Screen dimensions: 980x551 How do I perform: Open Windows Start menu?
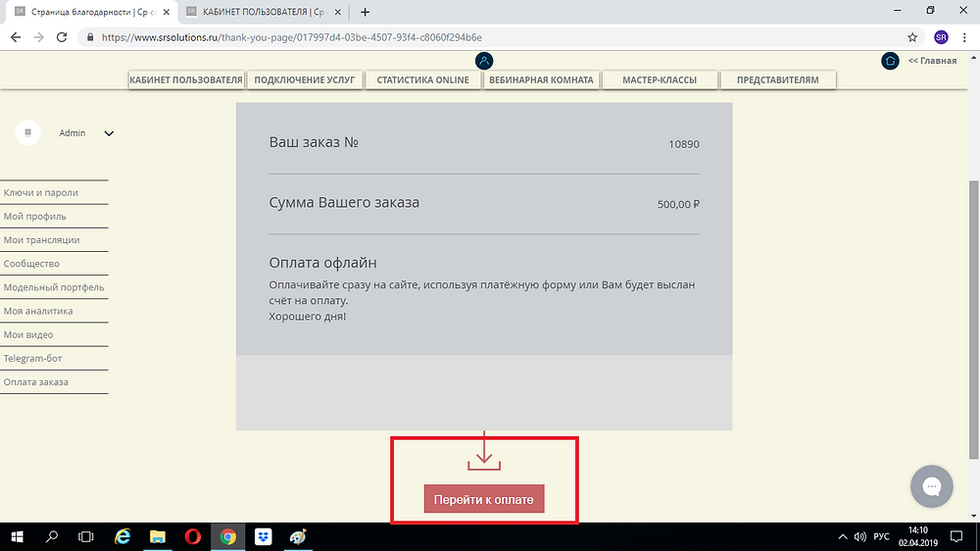tap(17, 536)
